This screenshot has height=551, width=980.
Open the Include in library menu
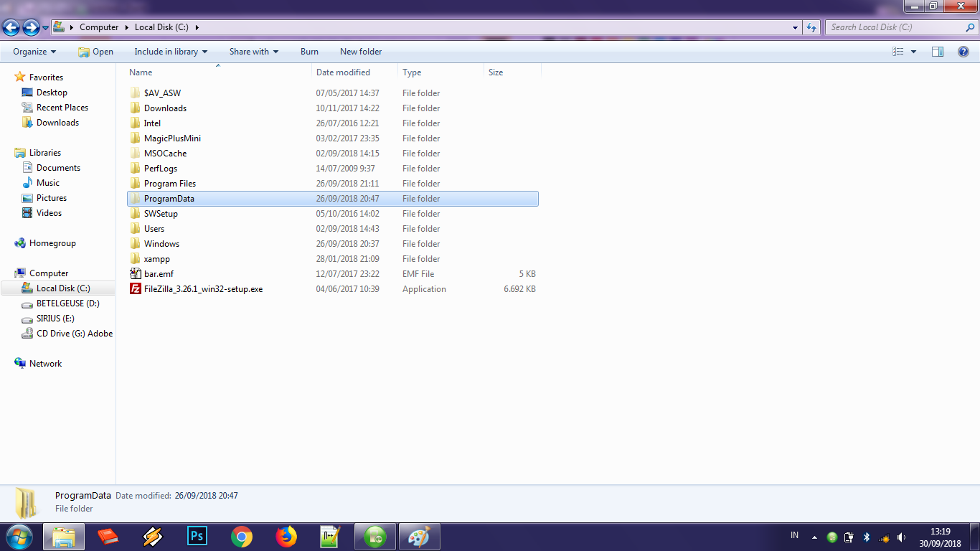pyautogui.click(x=171, y=51)
